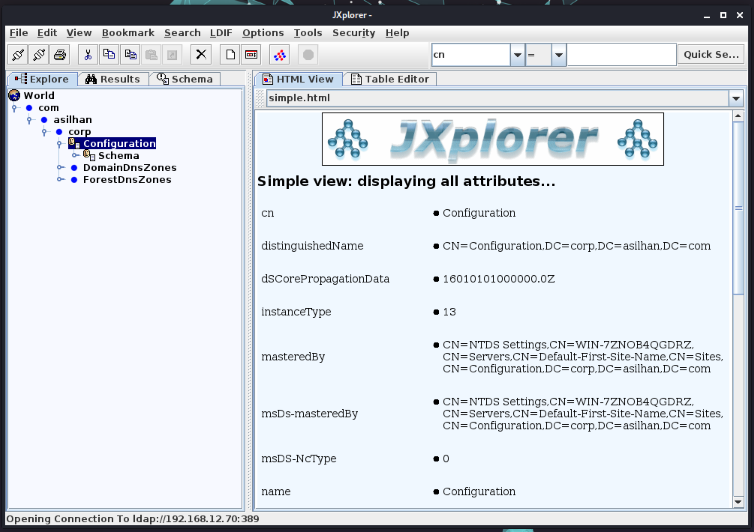This screenshot has height=532, width=754.
Task: Click the Copy DN toolbar icon
Action: [130, 54]
